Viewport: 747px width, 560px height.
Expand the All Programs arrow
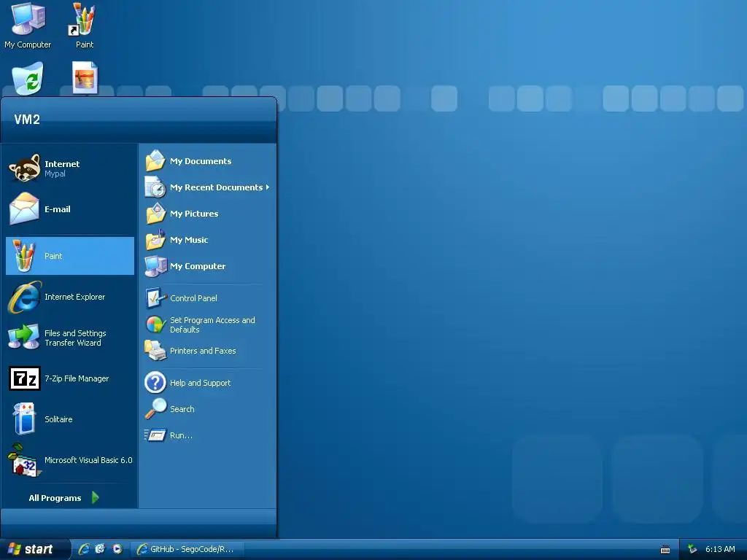coord(96,497)
